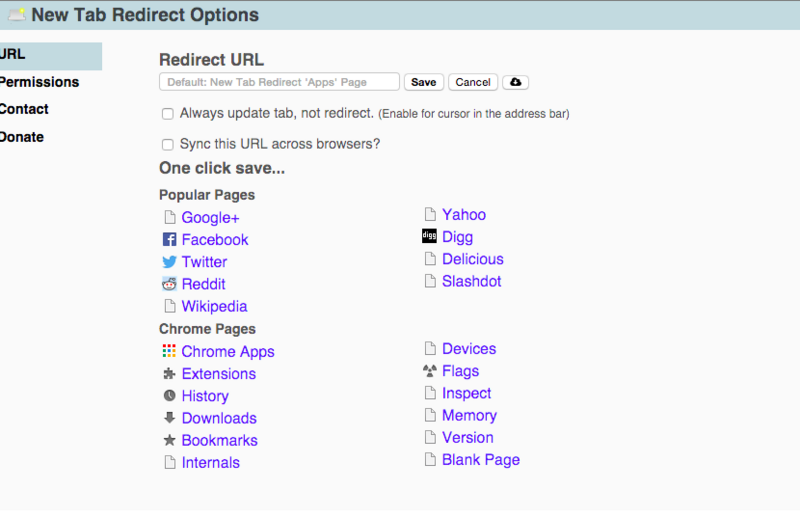Click the Extensions puzzle piece icon
Image resolution: width=800 pixels, height=518 pixels.
pyautogui.click(x=169, y=374)
